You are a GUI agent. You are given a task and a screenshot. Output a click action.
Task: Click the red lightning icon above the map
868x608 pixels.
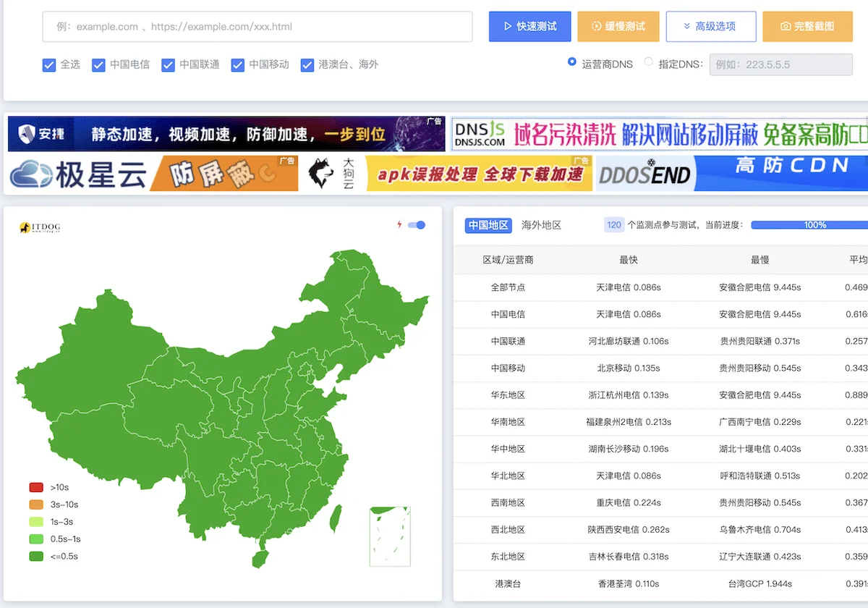tap(399, 224)
